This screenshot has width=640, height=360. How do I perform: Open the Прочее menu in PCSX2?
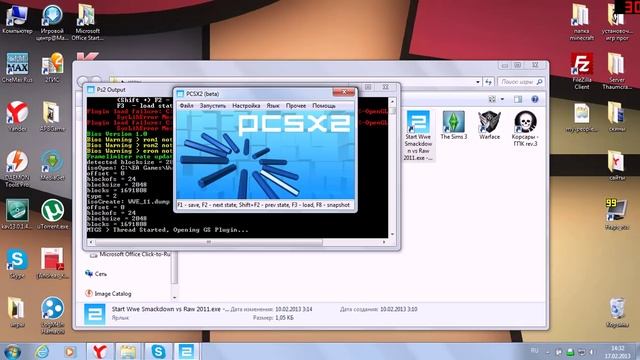point(296,106)
